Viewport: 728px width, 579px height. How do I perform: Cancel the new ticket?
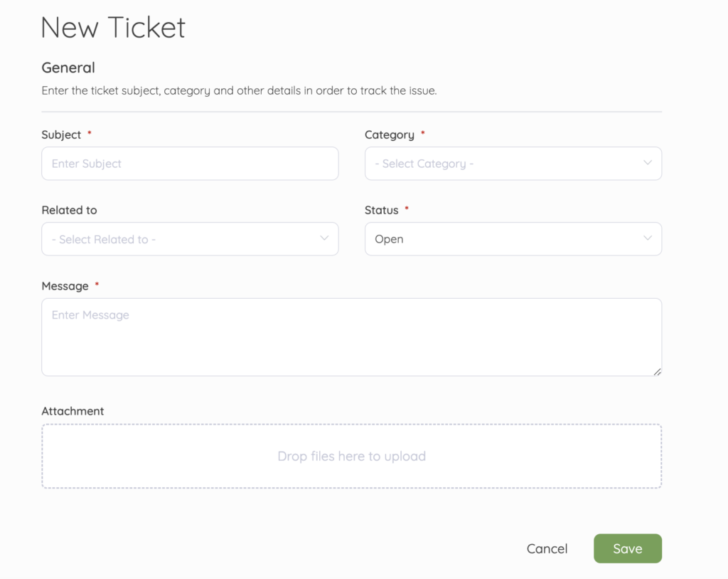click(547, 549)
